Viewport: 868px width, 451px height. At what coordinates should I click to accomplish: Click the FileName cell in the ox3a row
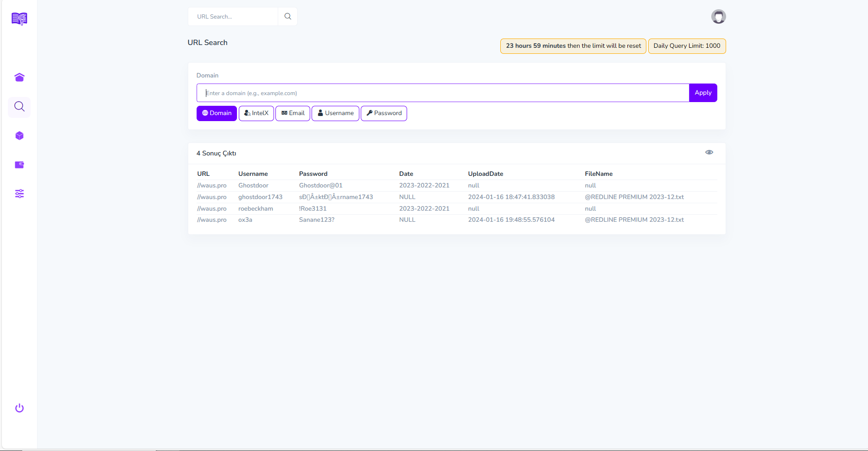click(634, 220)
